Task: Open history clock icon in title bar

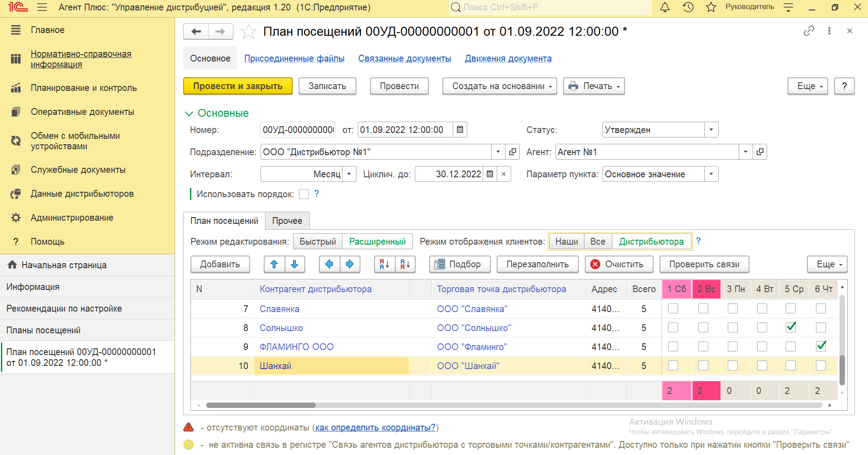Action: (688, 7)
